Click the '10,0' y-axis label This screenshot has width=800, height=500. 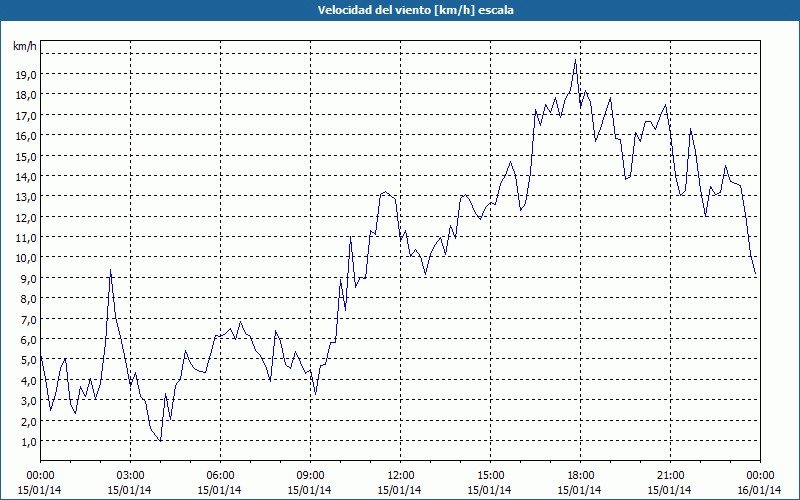(x=26, y=258)
